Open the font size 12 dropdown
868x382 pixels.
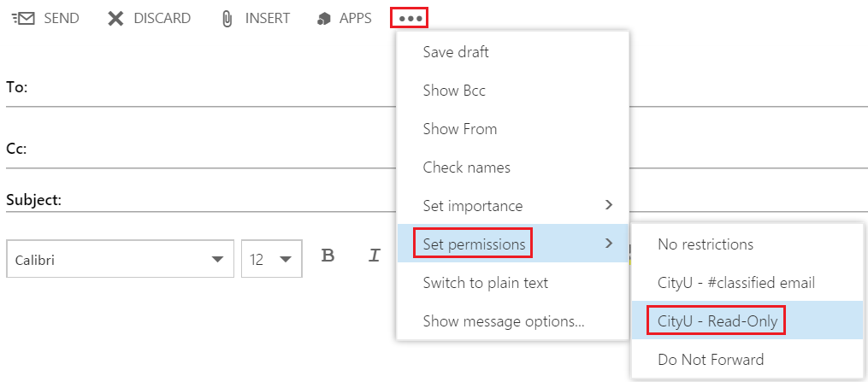point(271,259)
